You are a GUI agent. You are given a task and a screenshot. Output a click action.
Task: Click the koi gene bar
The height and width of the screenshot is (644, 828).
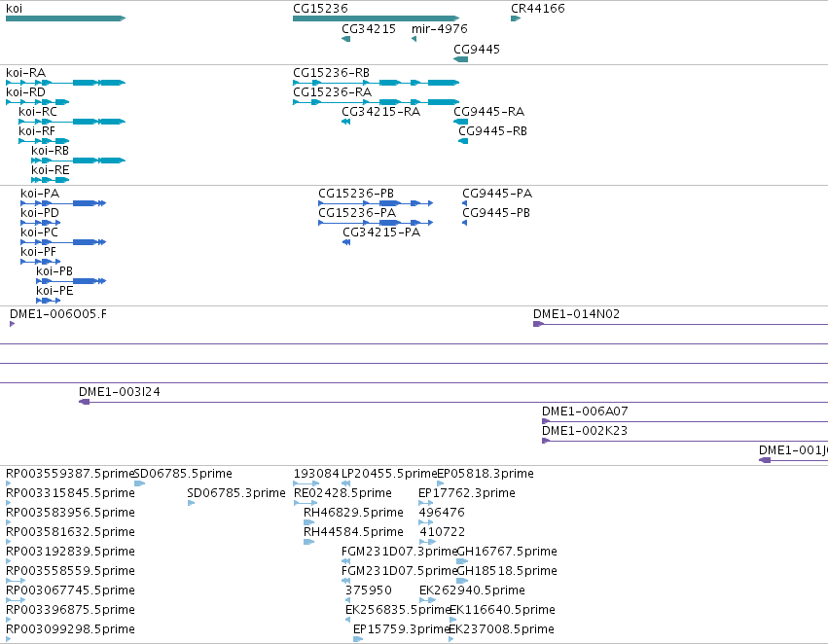coord(65,18)
